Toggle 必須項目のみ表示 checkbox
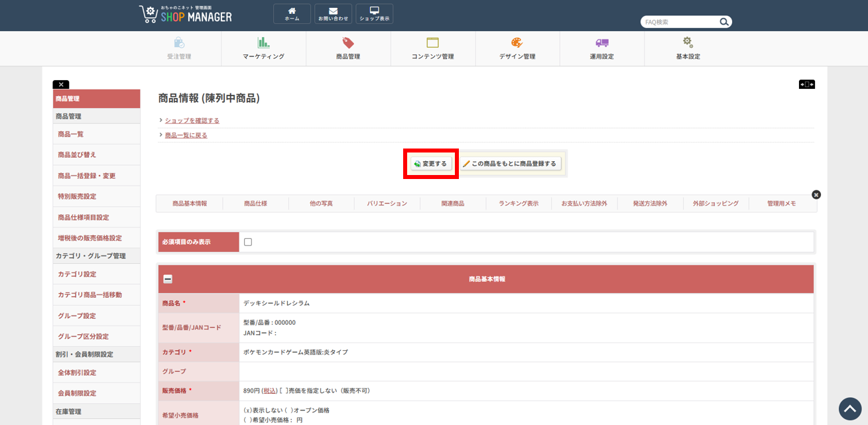Viewport: 868px width, 425px height. 248,242
